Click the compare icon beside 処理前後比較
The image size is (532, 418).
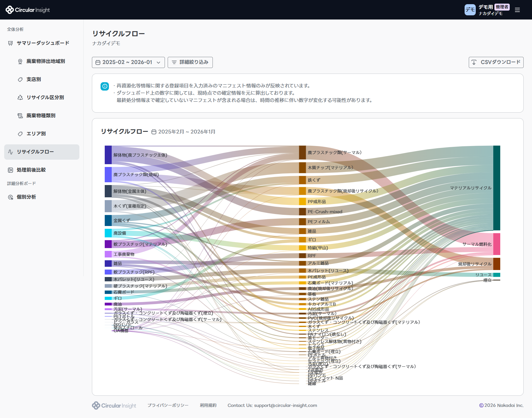tap(11, 170)
